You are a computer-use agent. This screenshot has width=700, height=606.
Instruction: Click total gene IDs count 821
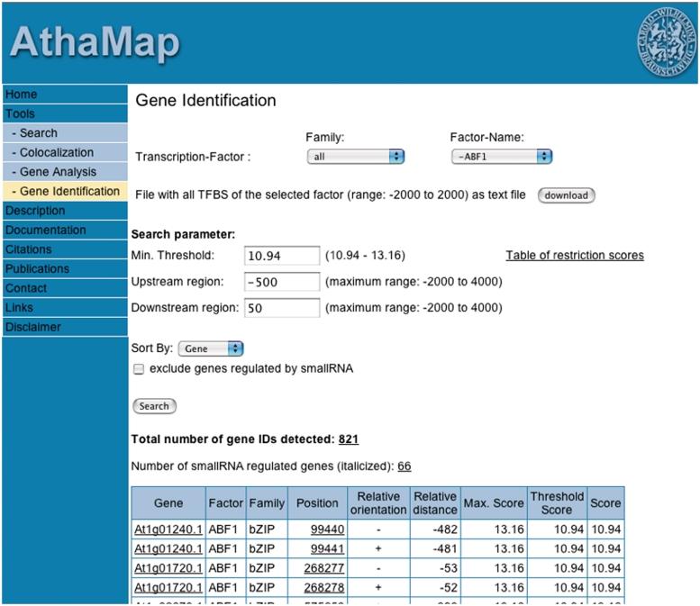pyautogui.click(x=349, y=439)
